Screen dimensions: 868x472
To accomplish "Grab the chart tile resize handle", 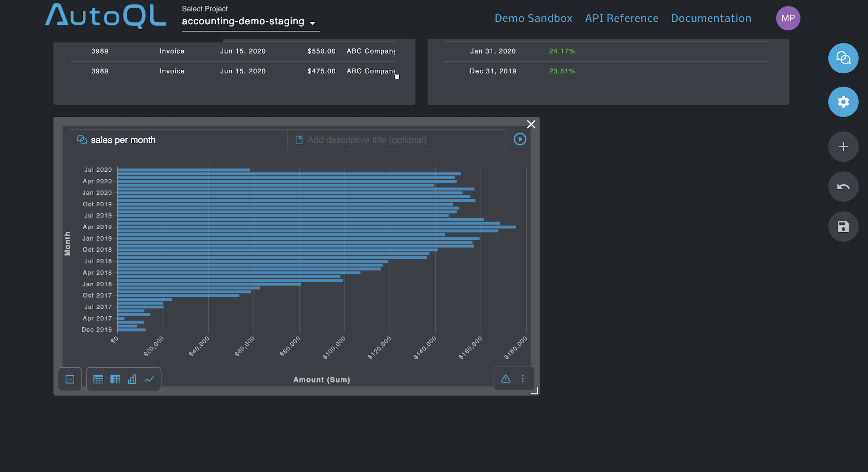I will (x=535, y=391).
